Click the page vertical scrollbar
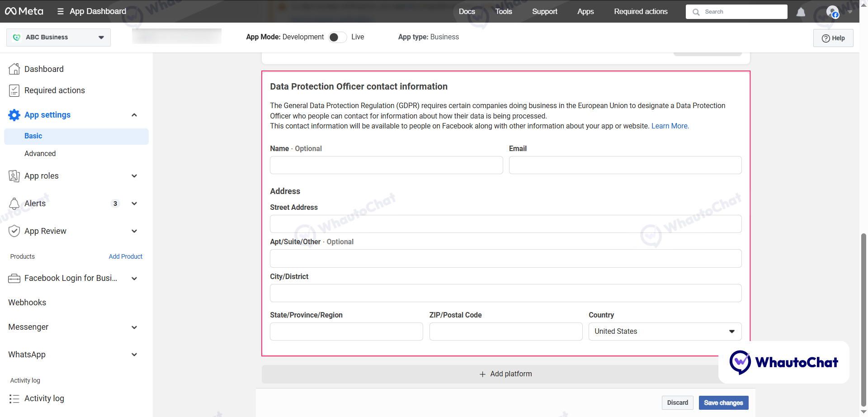 tap(863, 320)
